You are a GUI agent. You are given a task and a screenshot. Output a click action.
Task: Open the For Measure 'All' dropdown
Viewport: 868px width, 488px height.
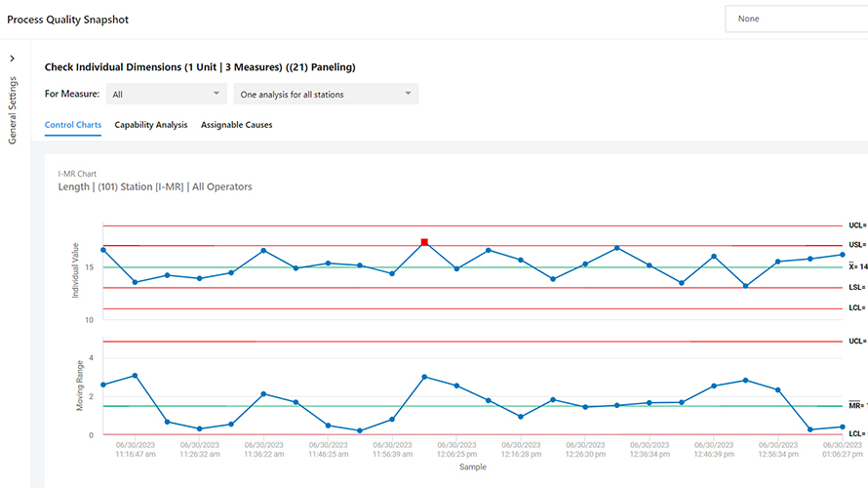[x=164, y=95]
